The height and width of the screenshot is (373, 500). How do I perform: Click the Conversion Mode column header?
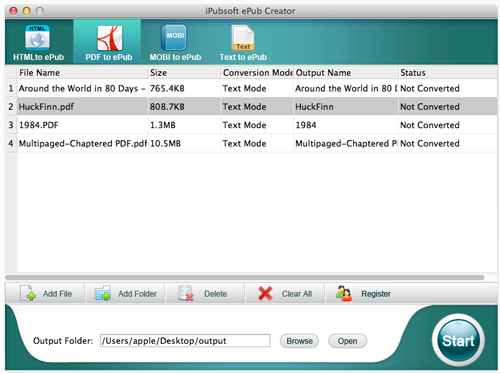coord(257,73)
